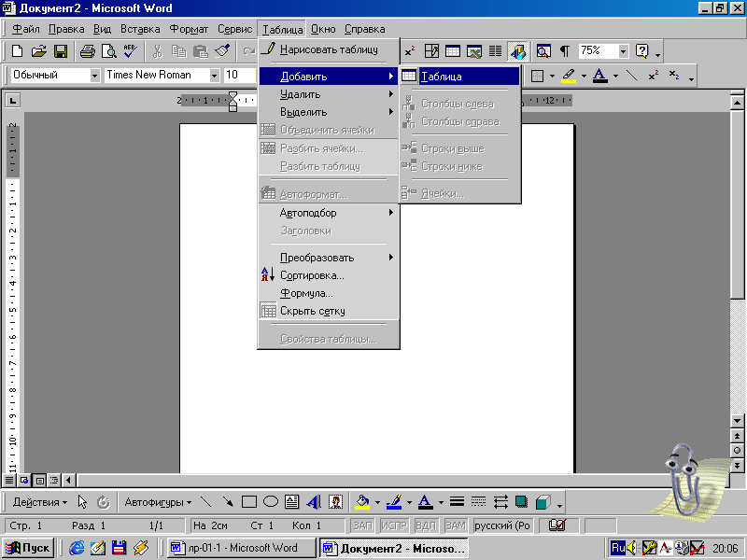Image resolution: width=747 pixels, height=560 pixels.
Task: Insert Clip Art from the drawing toolbar
Action: coord(335,502)
